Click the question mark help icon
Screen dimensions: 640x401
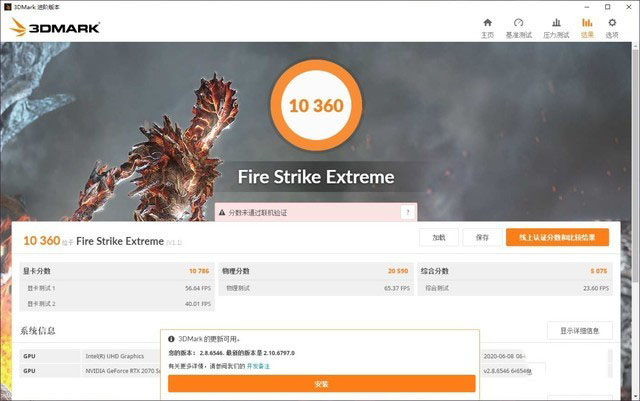[407, 212]
